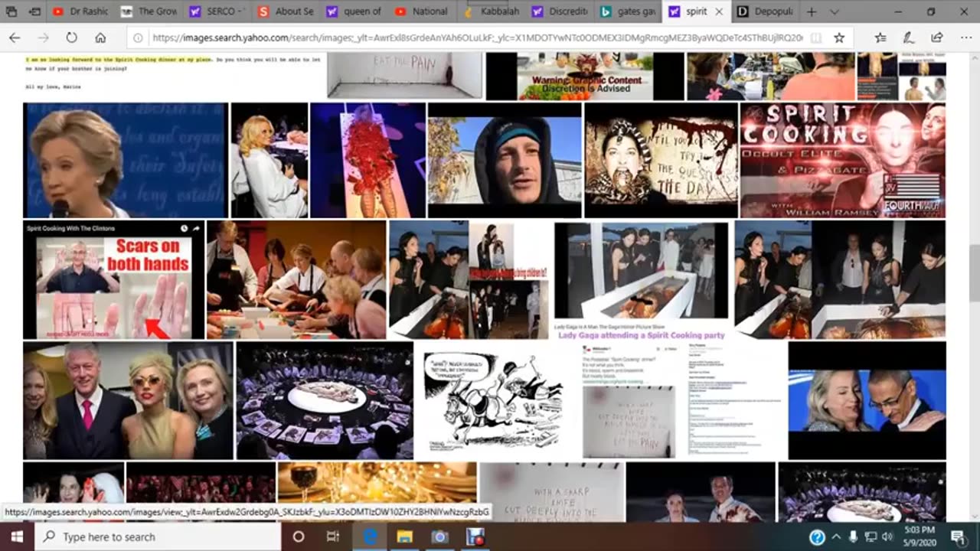The width and height of the screenshot is (980, 551).
Task: Switch to the queen of tab
Action: coord(354,11)
